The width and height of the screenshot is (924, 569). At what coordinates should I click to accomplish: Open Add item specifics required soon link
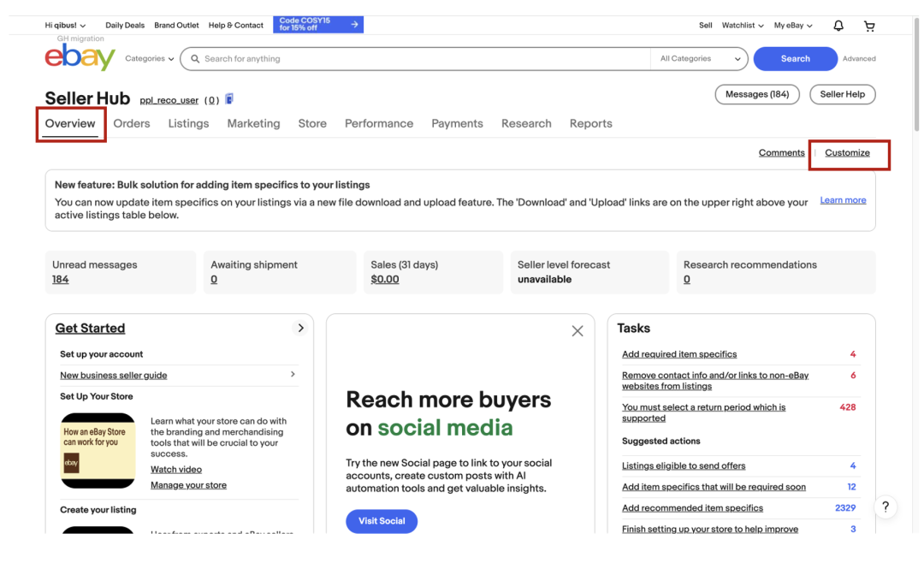(x=714, y=487)
